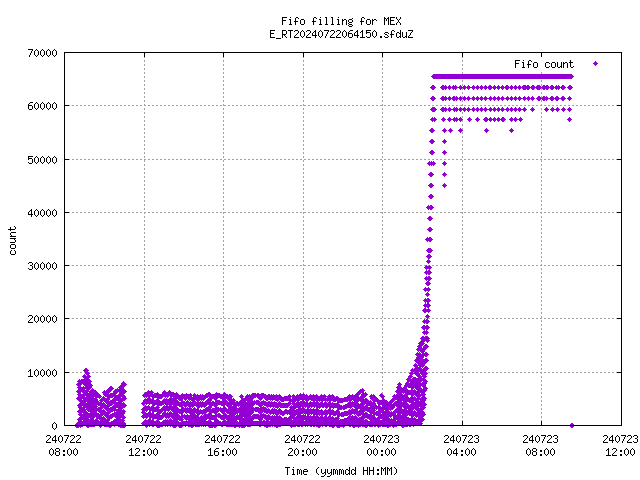Click the purple diamond legend marker
640x480 pixels.
pyautogui.click(x=596, y=64)
